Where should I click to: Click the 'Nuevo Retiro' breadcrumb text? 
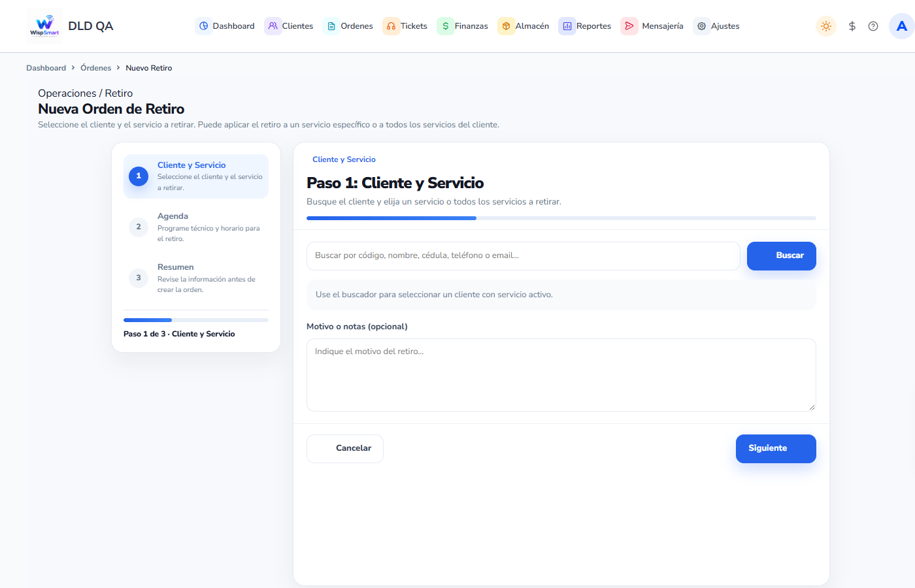tap(149, 68)
